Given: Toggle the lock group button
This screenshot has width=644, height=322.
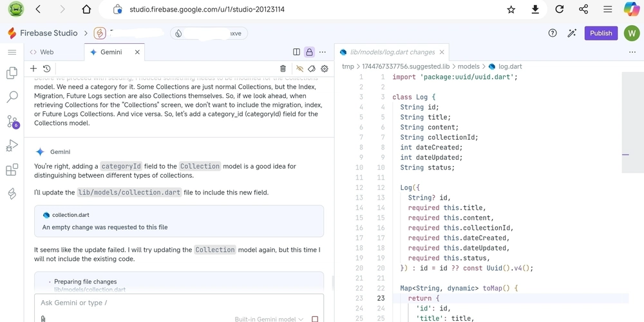Looking at the screenshot, I should [x=309, y=52].
